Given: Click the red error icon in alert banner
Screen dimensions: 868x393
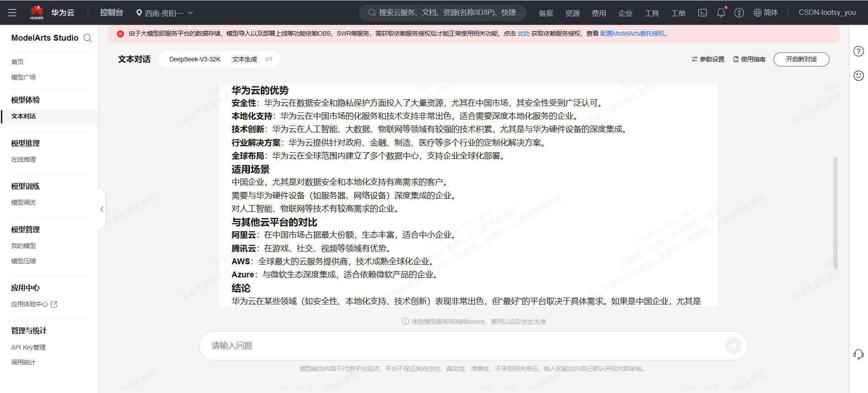Looking at the screenshot, I should click(x=120, y=34).
